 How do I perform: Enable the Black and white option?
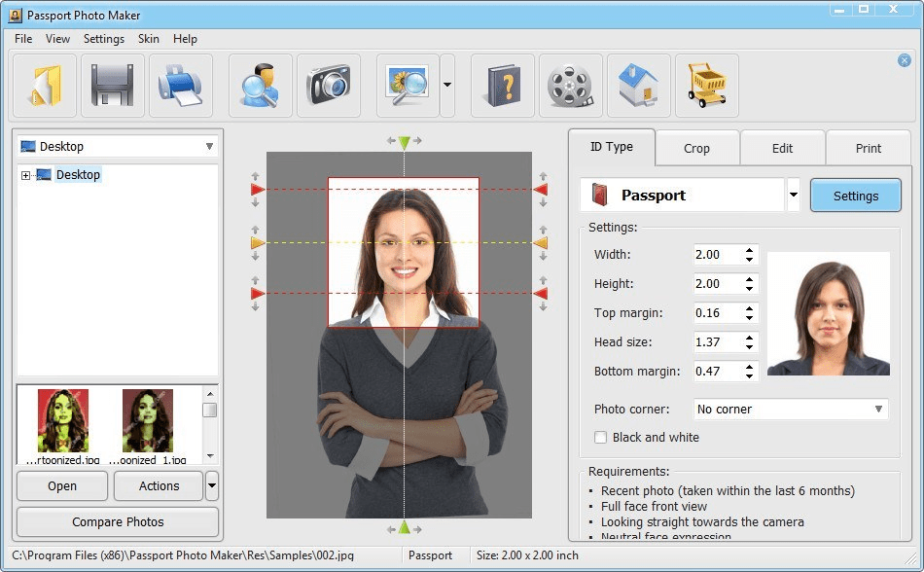pyautogui.click(x=600, y=438)
